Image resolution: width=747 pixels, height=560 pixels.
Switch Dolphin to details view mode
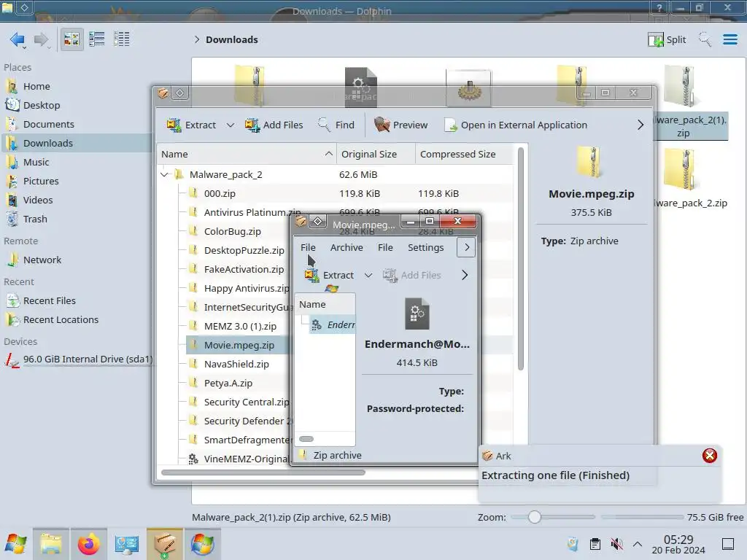(x=122, y=39)
